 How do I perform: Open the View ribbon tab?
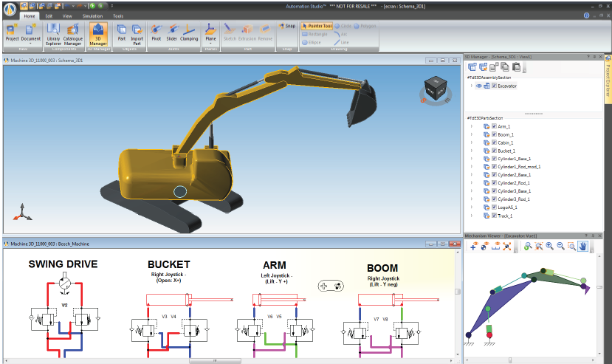pos(67,15)
